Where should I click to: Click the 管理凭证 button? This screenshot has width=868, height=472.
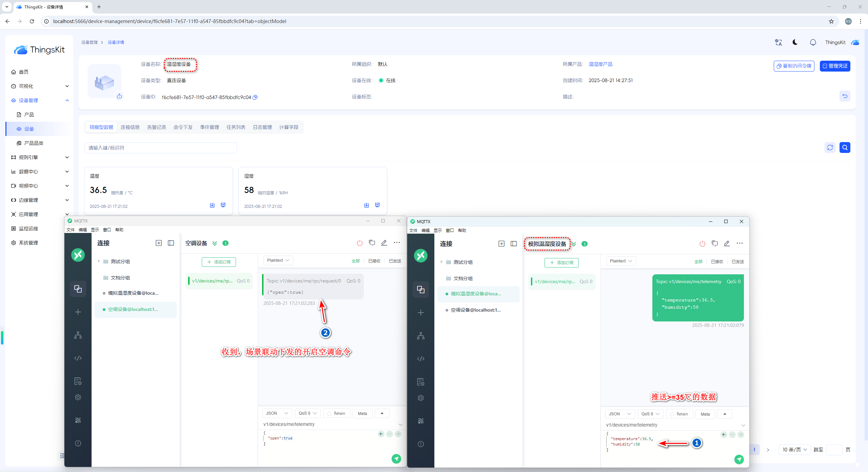[835, 66]
